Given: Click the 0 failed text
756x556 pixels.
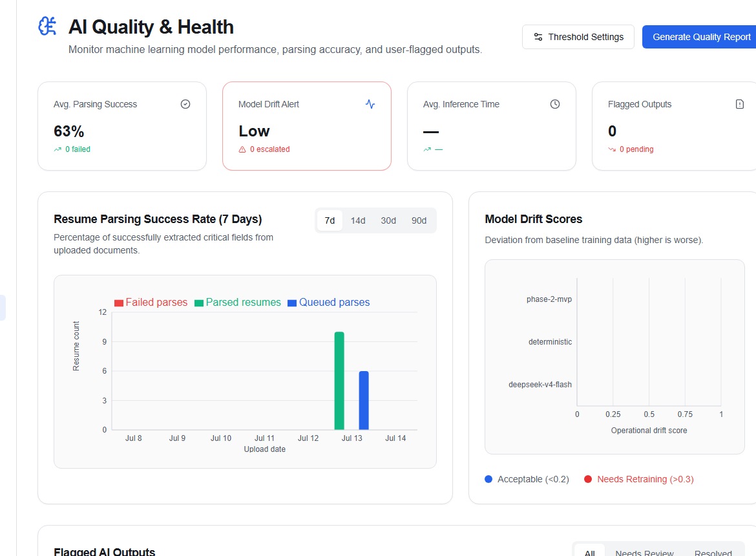Looking at the screenshot, I should click(x=78, y=149).
